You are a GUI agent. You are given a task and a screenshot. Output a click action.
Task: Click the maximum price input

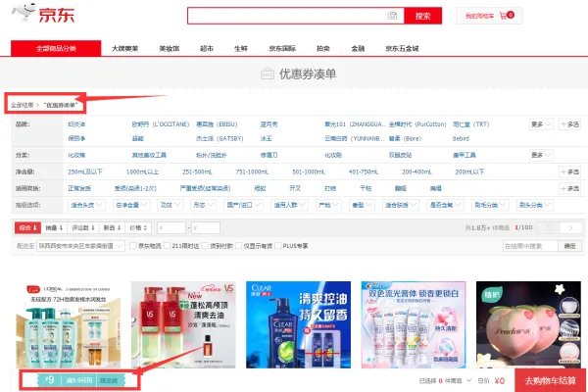[206, 227]
